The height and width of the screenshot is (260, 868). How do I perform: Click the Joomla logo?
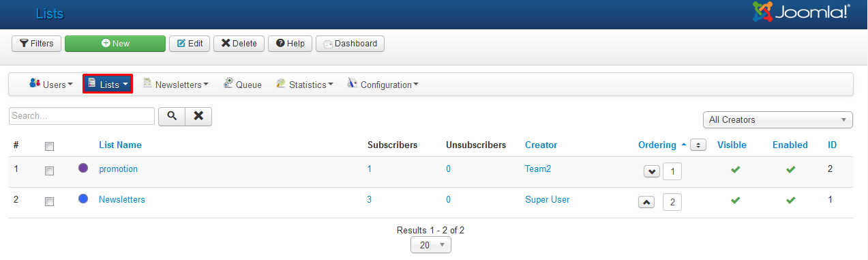pyautogui.click(x=801, y=11)
